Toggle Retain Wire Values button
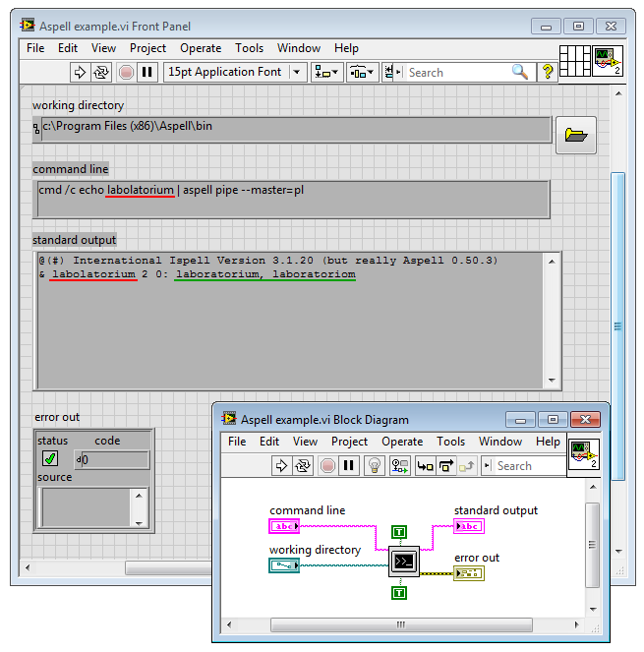This screenshot has height=652, width=644. click(x=399, y=466)
